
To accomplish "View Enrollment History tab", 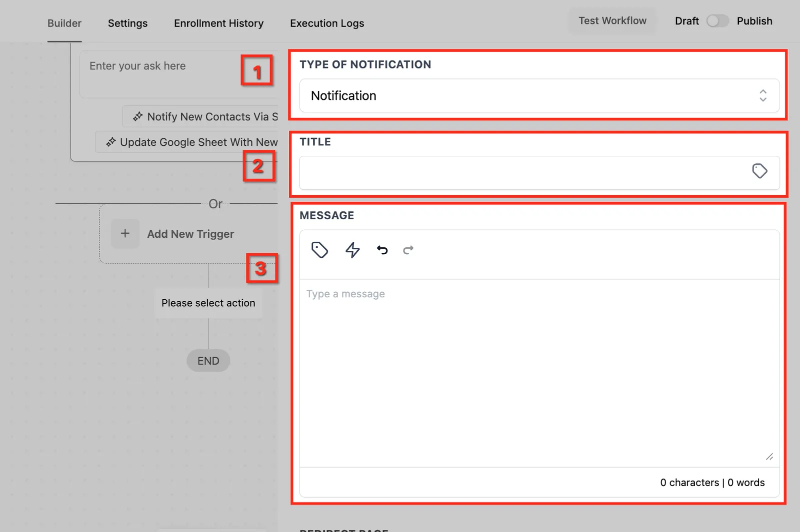I will click(x=218, y=23).
